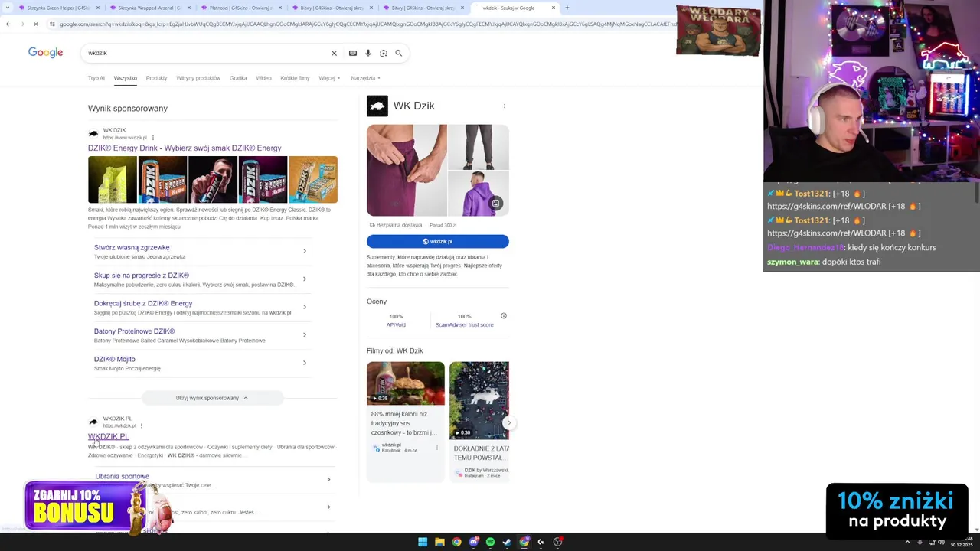View all WK Dzik images icon
This screenshot has height=551, width=980.
(x=496, y=203)
